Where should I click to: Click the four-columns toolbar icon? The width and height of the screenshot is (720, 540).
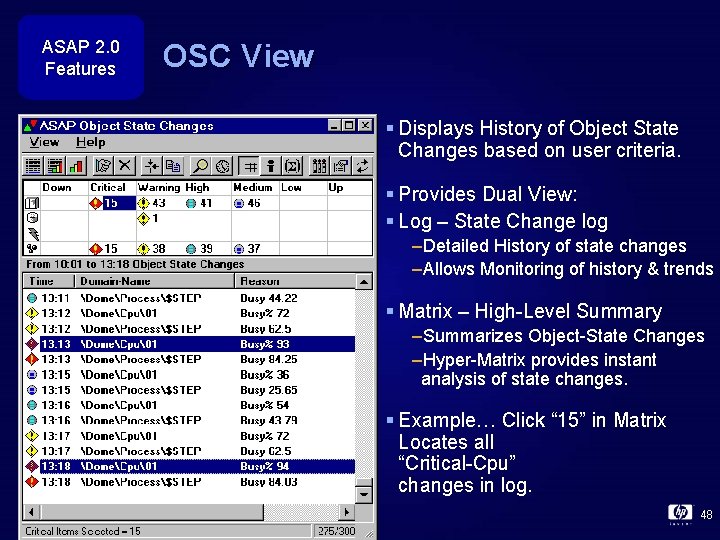(319, 166)
